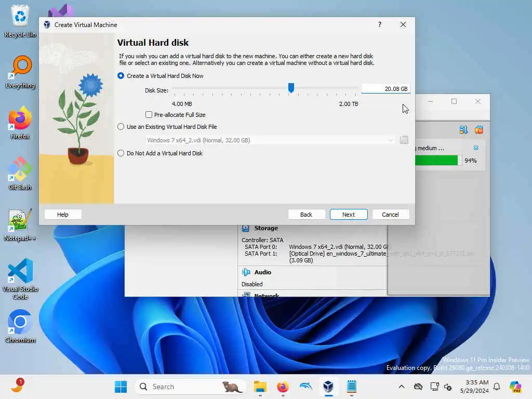Show hidden system tray icons
This screenshot has height=399, width=532.
[x=402, y=387]
